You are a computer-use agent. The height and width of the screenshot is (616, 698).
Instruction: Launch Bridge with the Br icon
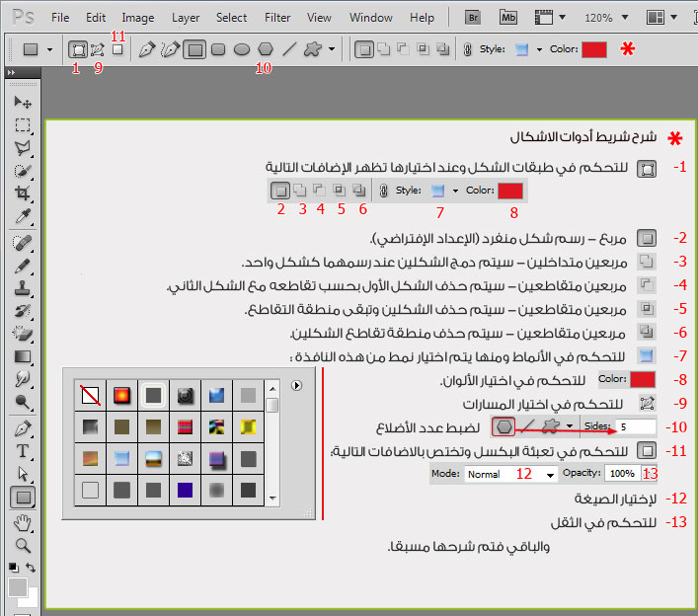[473, 18]
